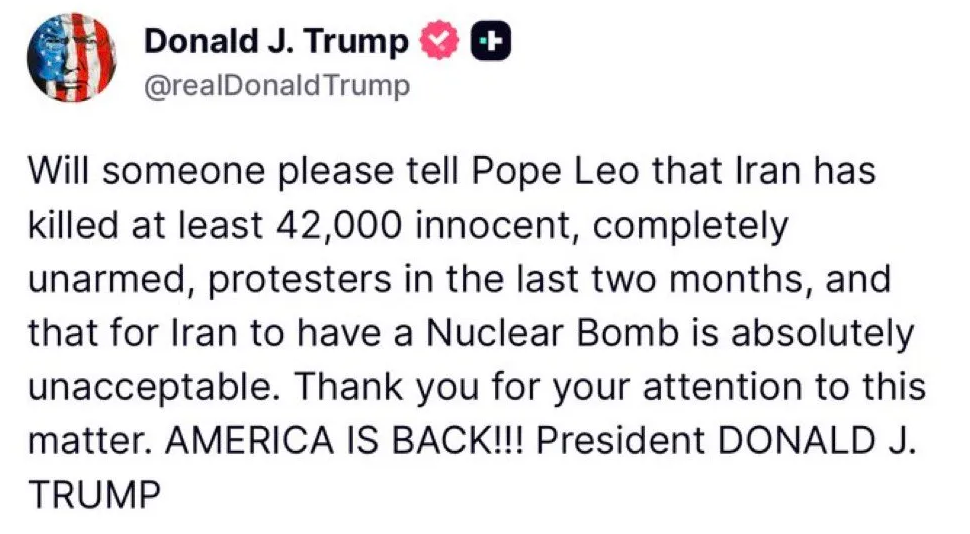Open the flag-themed profile avatar
The height and width of the screenshot is (534, 970).
pyautogui.click(x=73, y=59)
